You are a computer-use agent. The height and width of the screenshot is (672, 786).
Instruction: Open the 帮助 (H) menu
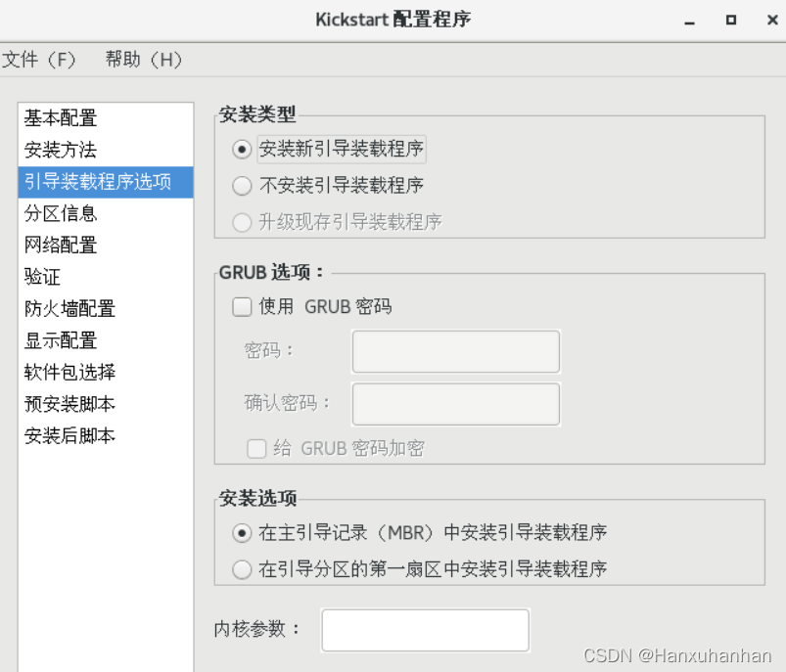coord(144,60)
